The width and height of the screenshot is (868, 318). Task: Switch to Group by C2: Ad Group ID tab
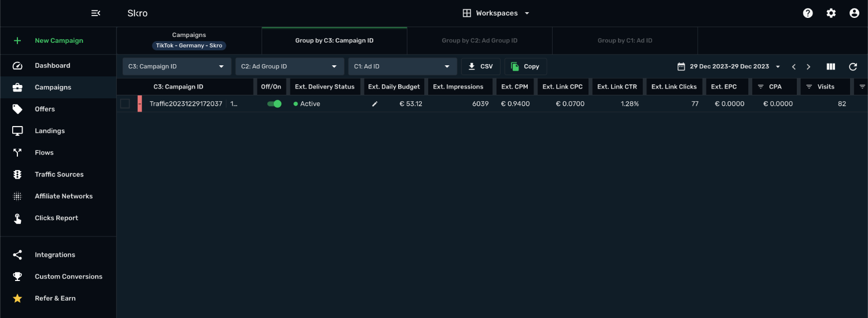point(480,40)
